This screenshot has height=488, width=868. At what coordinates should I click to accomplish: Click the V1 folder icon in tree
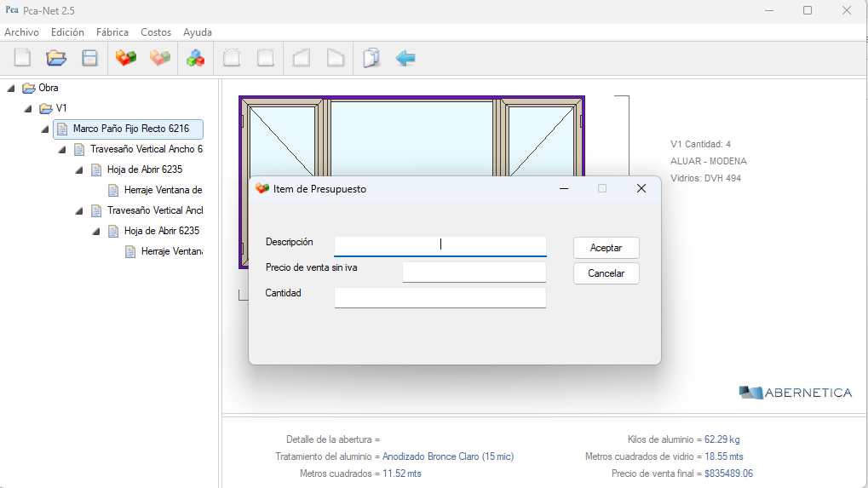click(46, 108)
